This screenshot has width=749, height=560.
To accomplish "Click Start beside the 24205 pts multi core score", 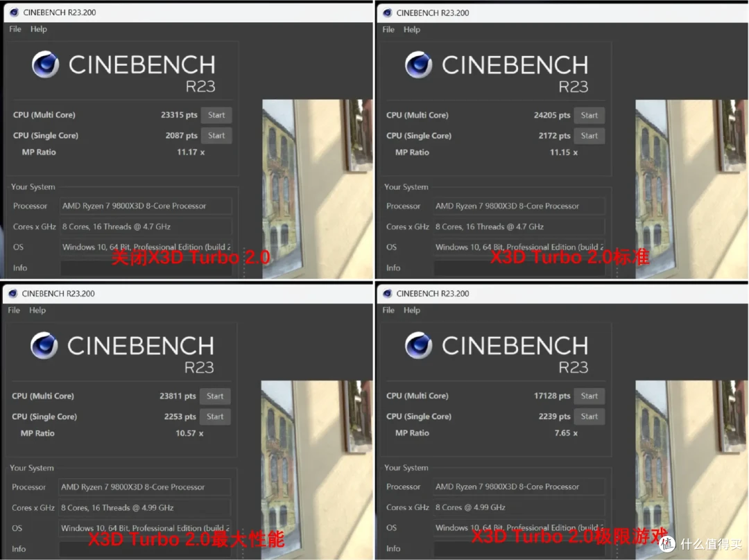I will (x=589, y=116).
